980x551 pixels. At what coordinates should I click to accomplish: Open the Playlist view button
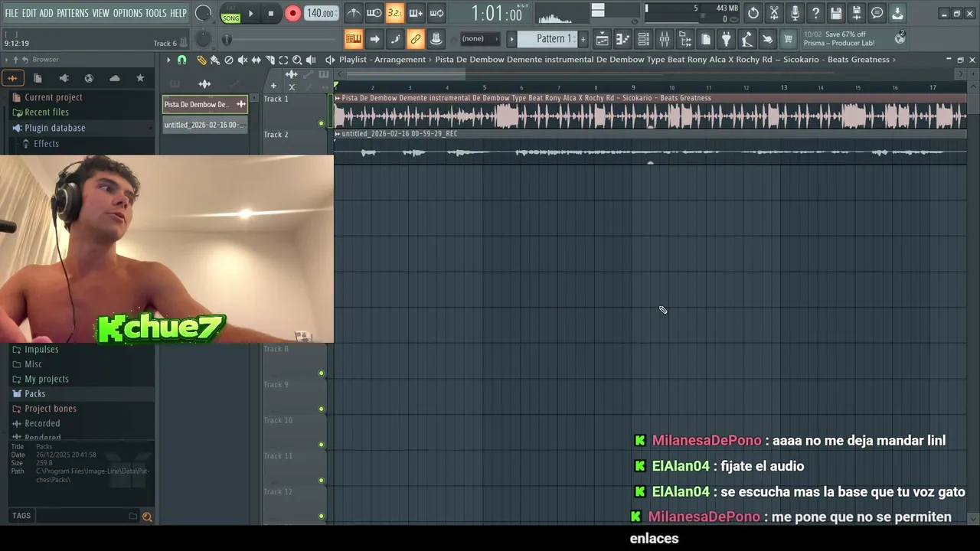[x=603, y=39]
